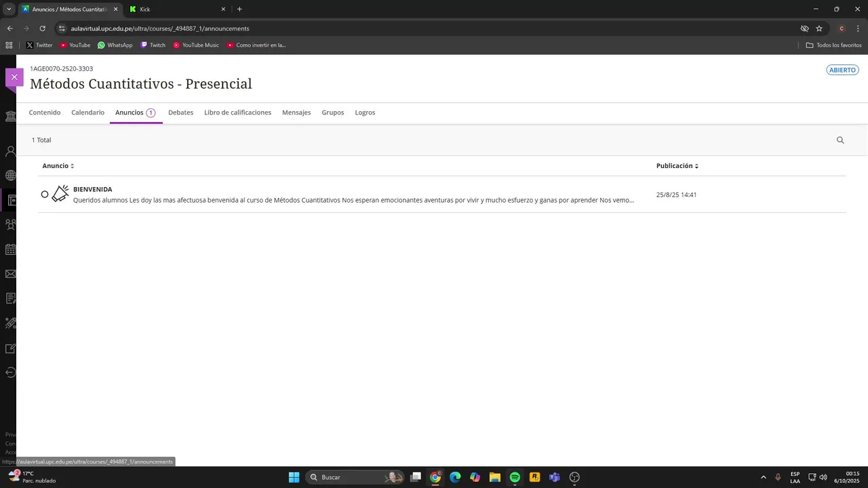Close the course panel with purple X
Image resolution: width=868 pixels, height=488 pixels.
[14, 77]
